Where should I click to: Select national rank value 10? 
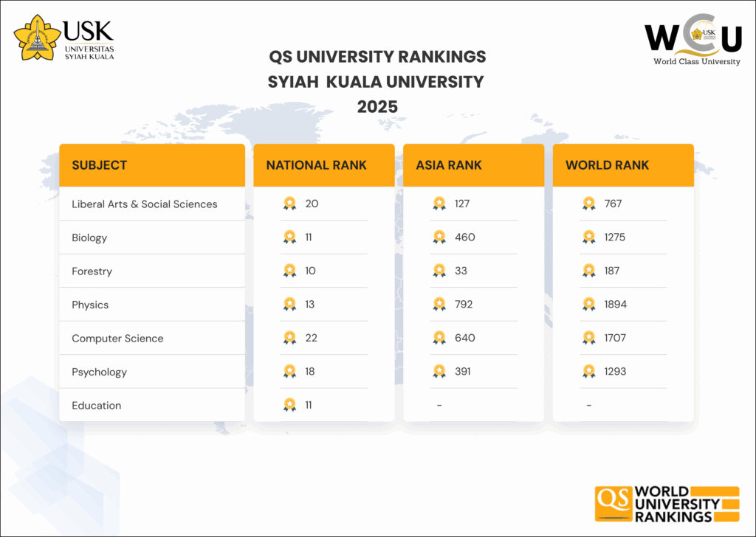(311, 271)
